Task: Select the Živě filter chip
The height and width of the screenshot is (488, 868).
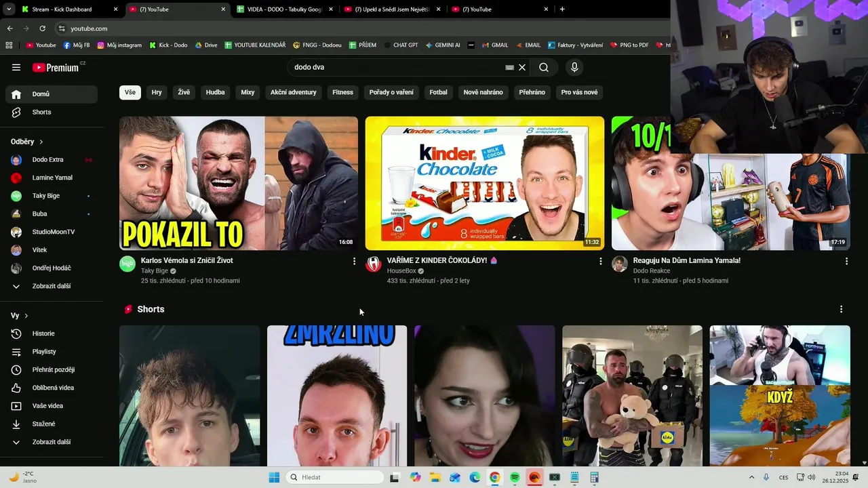Action: [x=184, y=92]
